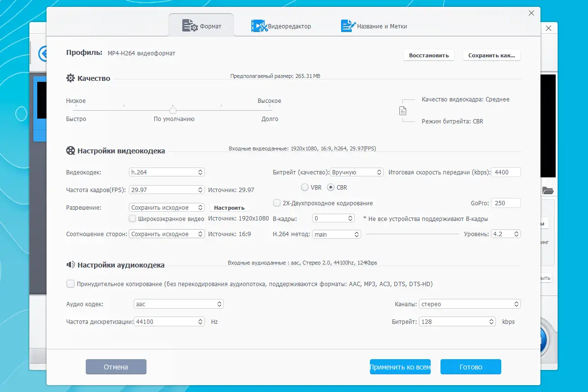Enable 2Х-Двухпроходное кодирование checkbox

tap(277, 203)
